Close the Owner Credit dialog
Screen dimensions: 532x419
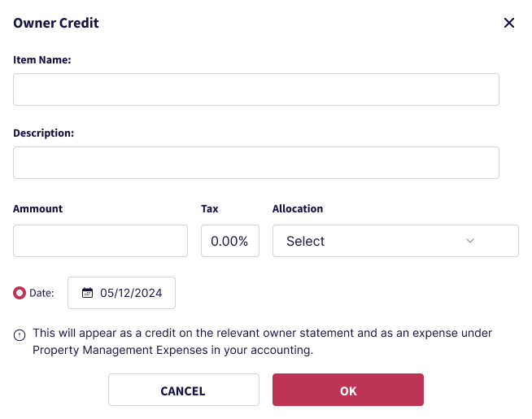509,23
